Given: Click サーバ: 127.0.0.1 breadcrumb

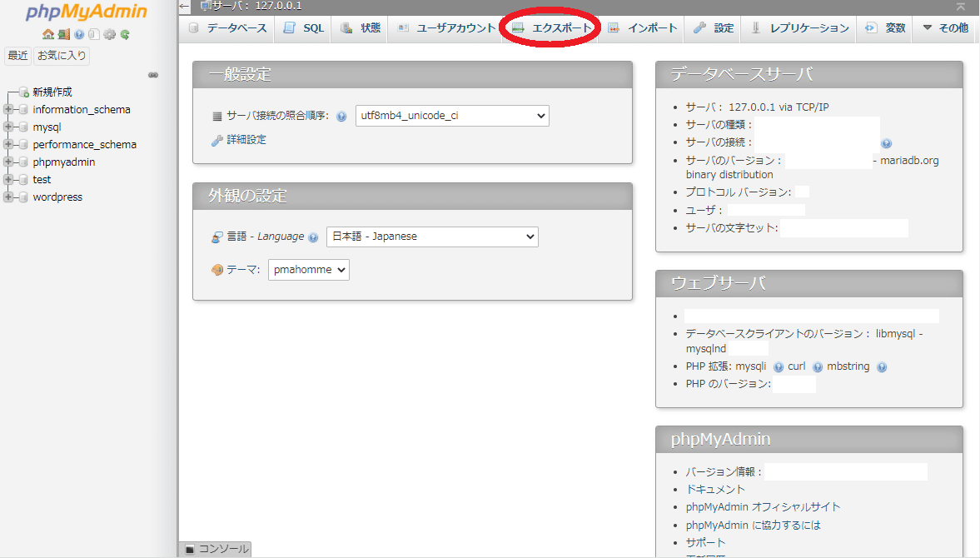Looking at the screenshot, I should 256,7.
